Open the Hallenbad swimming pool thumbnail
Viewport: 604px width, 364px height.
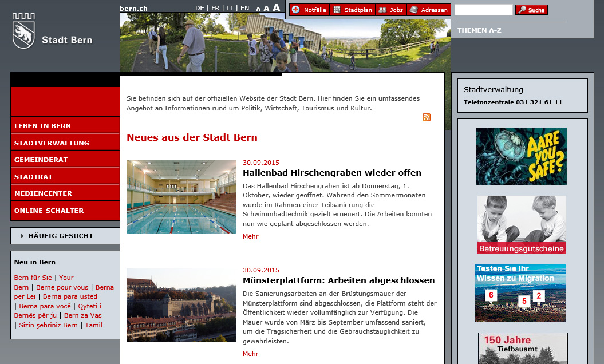tap(181, 197)
